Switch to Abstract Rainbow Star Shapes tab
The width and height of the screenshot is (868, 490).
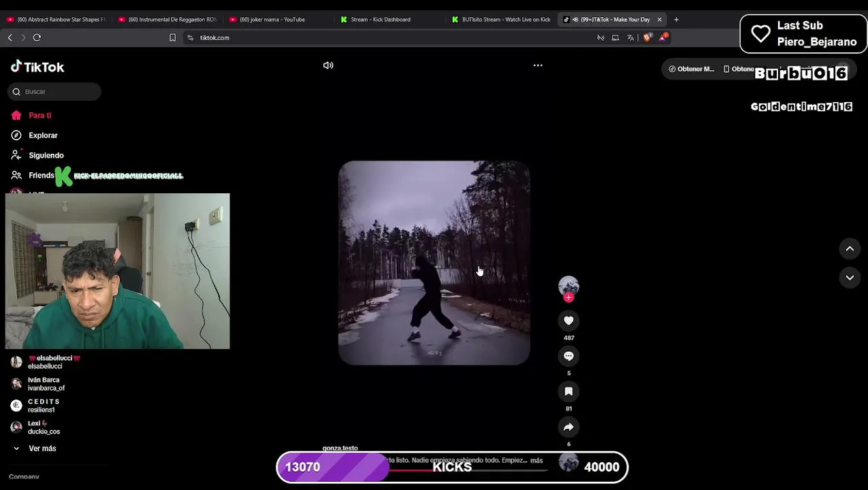[56, 20]
